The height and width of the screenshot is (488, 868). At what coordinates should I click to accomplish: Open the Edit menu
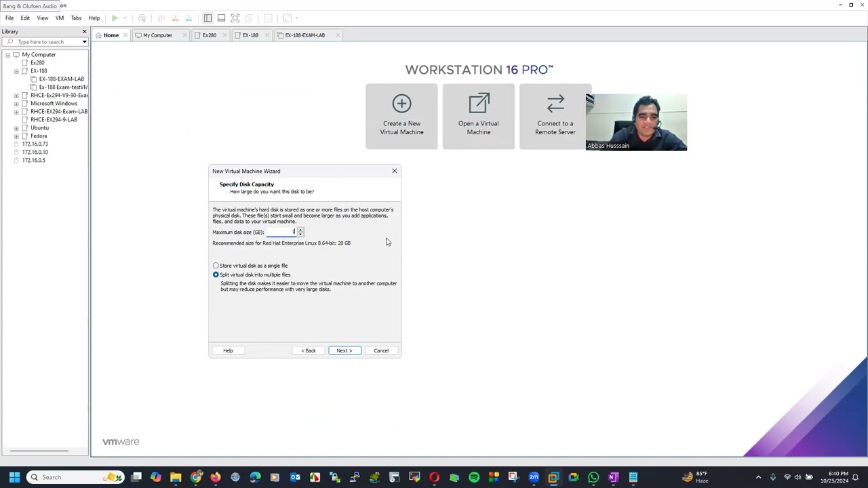25,18
